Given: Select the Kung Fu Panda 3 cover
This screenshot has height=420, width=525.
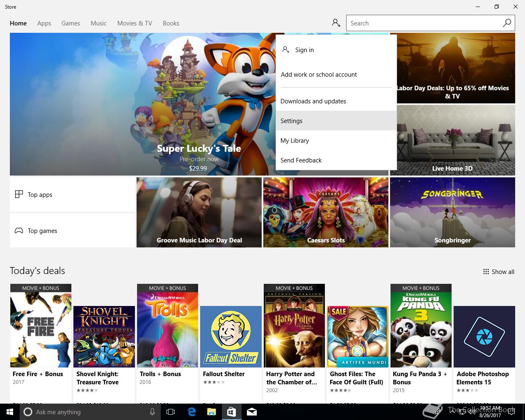Looking at the screenshot, I should [421, 326].
